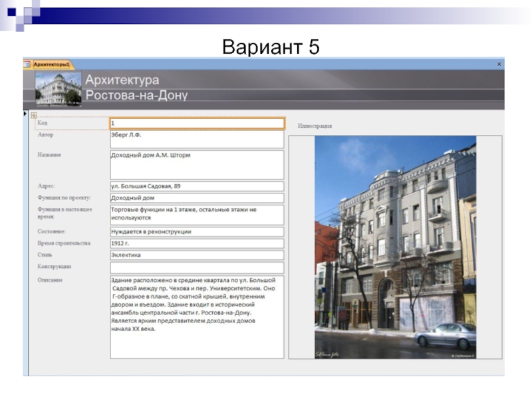Viewport: 532px width, 399px height.
Task: Close the Архитекторы1 form with the X
Action: 499,65
